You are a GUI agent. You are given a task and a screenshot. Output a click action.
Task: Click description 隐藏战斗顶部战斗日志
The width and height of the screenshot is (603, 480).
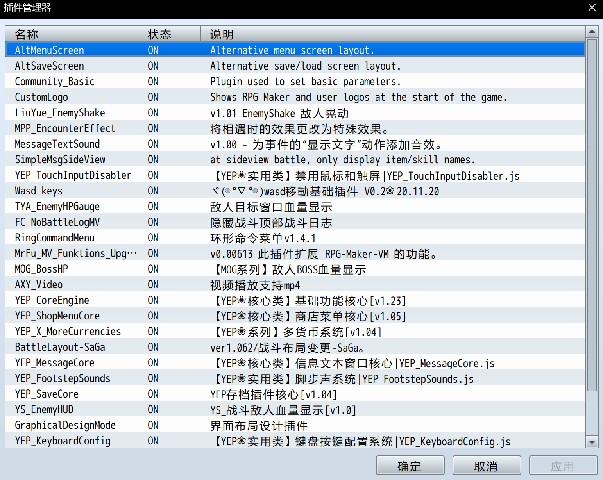[271, 223]
